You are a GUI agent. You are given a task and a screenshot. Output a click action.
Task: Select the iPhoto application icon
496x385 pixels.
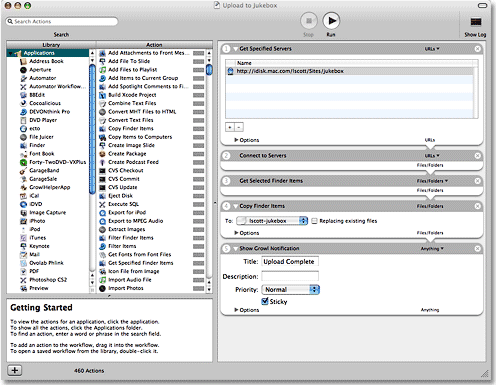click(23, 221)
